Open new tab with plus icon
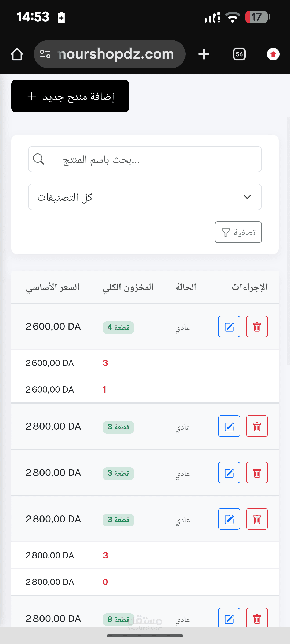The width and height of the screenshot is (290, 644). tap(204, 54)
